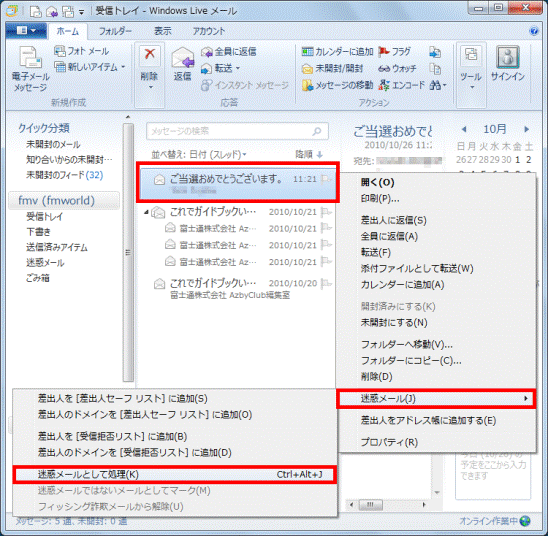Select the 2010/10/20 guidebook message
The image size is (548, 536).
pos(238,289)
